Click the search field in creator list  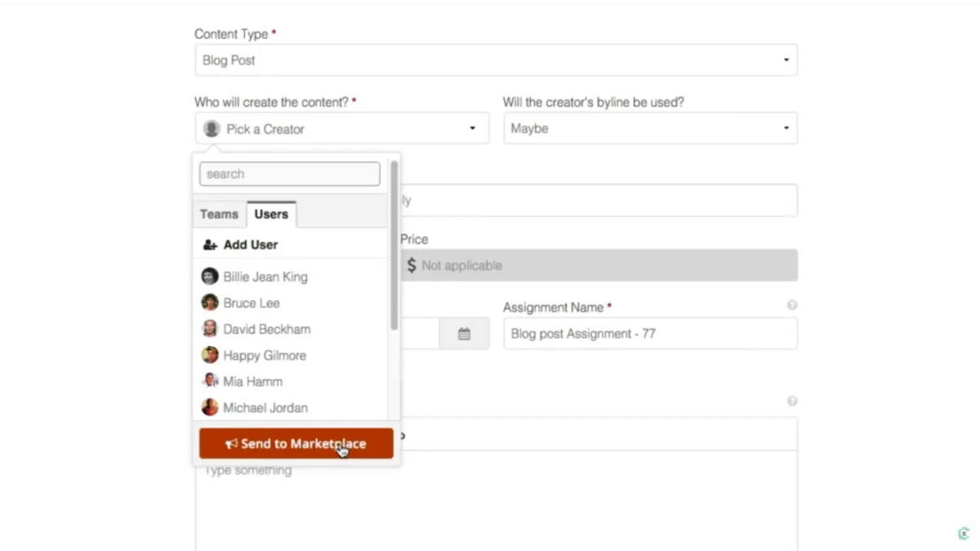click(290, 174)
